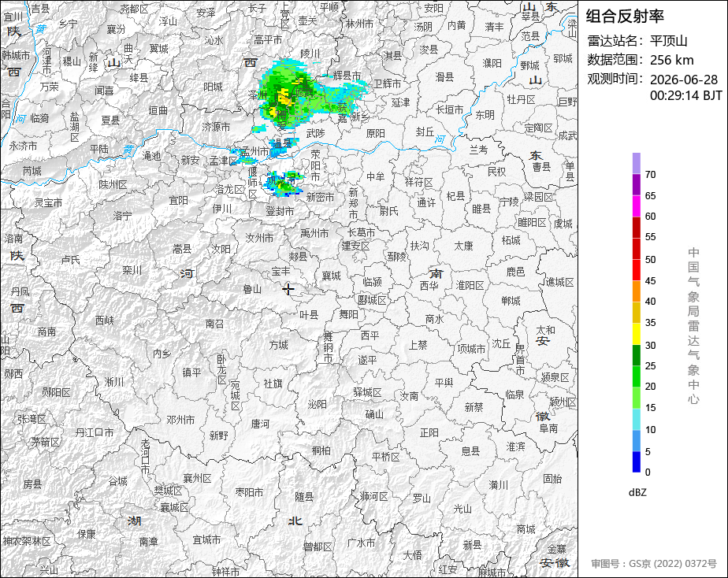
Task: Click the 灵宝市 city label
Action: 48,202
